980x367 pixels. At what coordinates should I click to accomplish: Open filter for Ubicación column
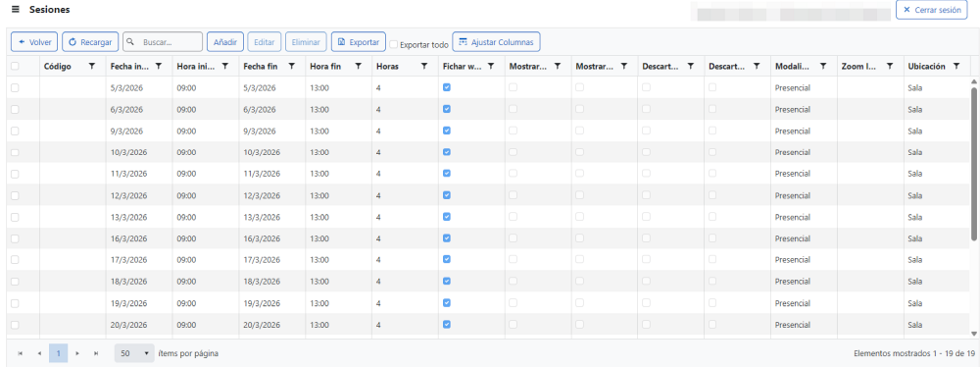pos(956,66)
